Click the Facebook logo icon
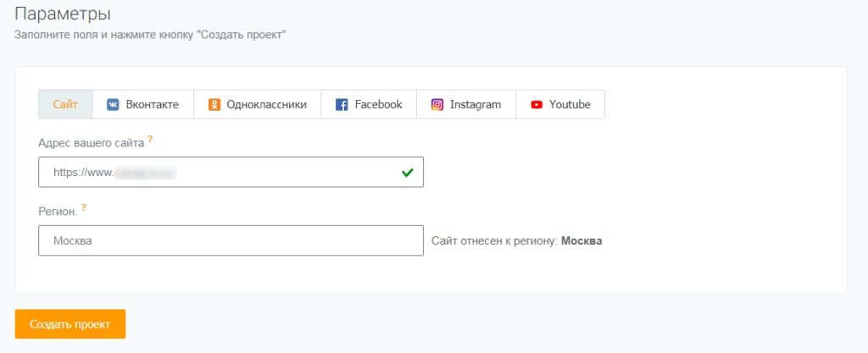The image size is (868, 353). pos(342,105)
